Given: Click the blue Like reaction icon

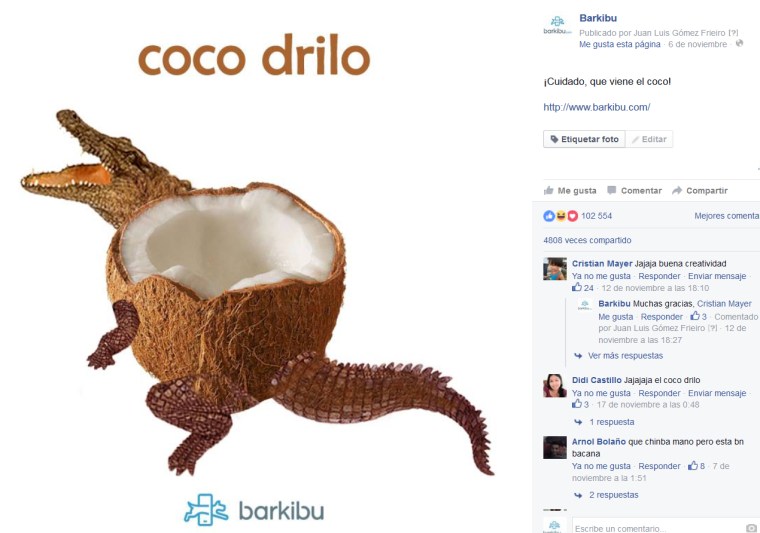Looking at the screenshot, I should (549, 216).
